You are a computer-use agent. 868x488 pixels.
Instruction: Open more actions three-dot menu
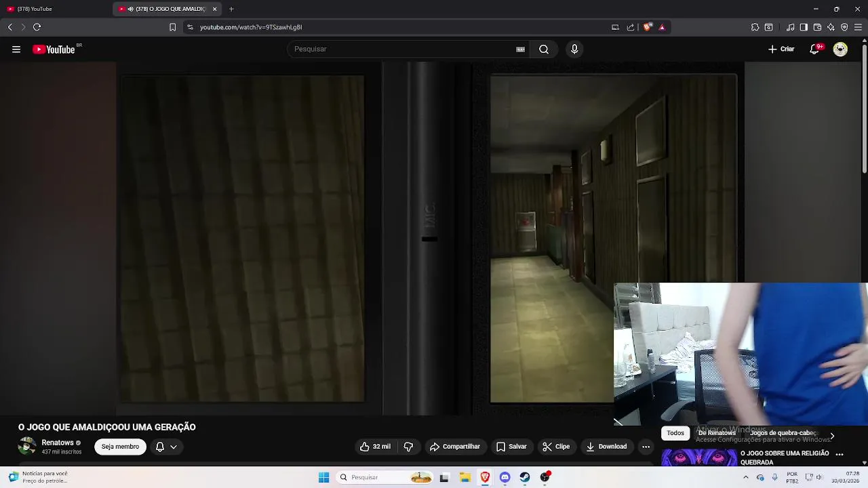[x=646, y=447]
